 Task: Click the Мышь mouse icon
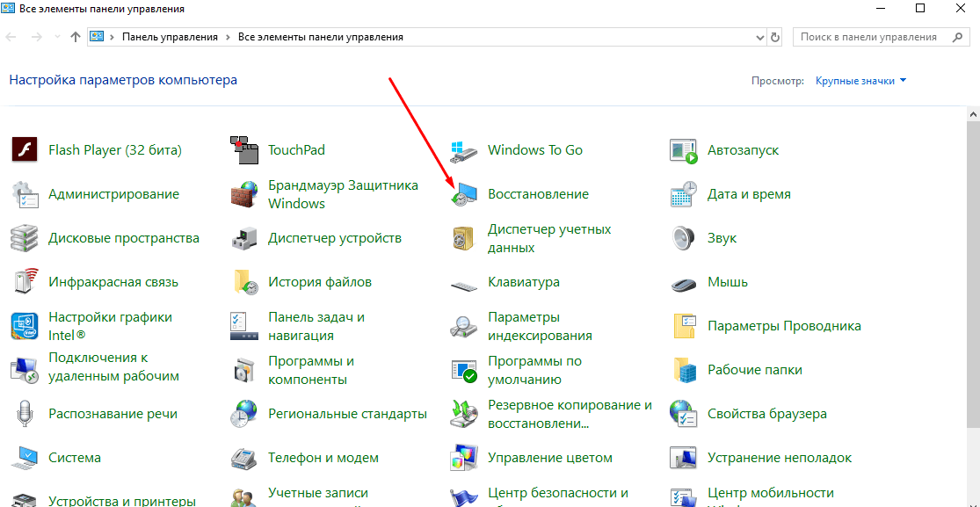pyautogui.click(x=684, y=285)
